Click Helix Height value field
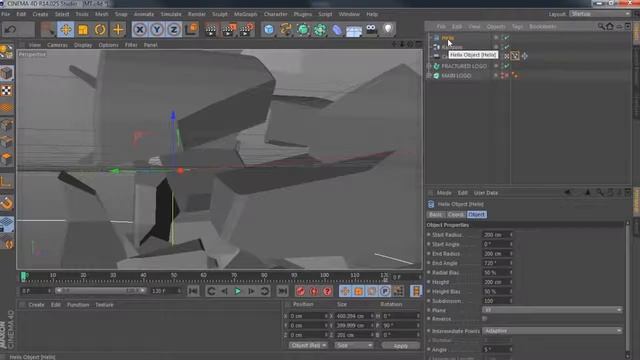This screenshot has width=640, height=360. click(x=496, y=282)
